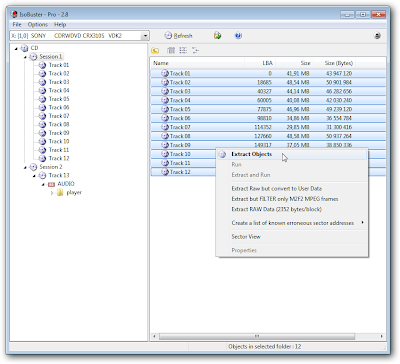This screenshot has height=364, width=400.
Task: Click the list pane's right scroll arrow
Action: [382, 336]
